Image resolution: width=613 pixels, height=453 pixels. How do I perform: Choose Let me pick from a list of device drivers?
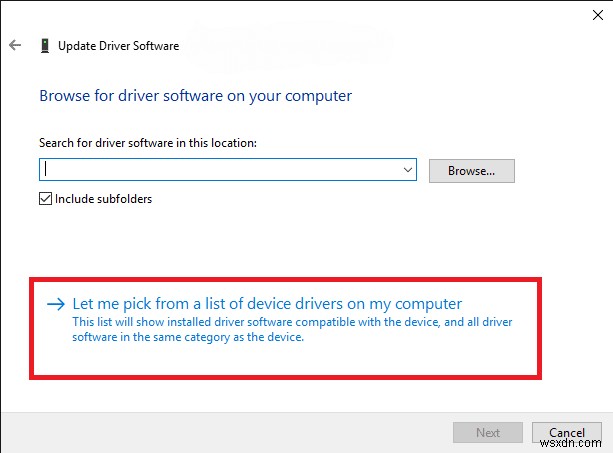267,303
